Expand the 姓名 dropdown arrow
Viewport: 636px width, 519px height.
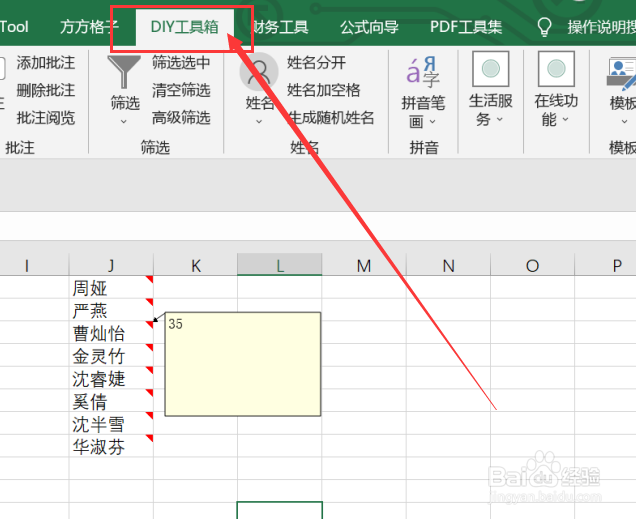point(259,121)
